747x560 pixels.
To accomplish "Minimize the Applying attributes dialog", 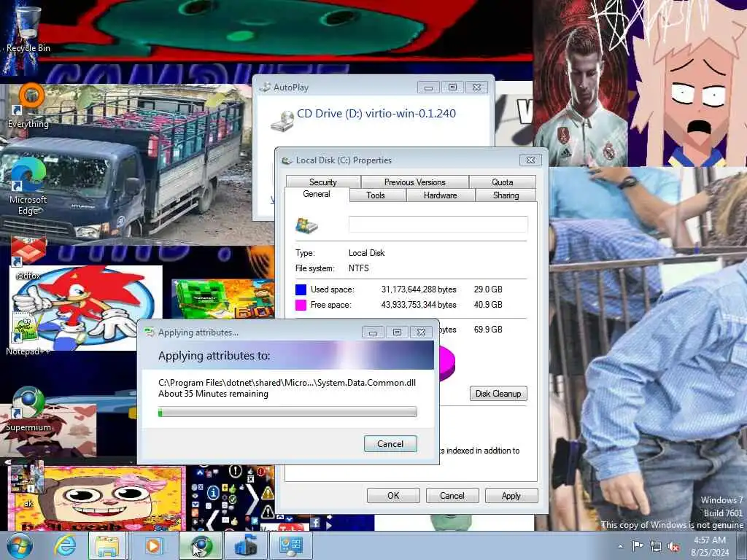I will click(x=373, y=332).
